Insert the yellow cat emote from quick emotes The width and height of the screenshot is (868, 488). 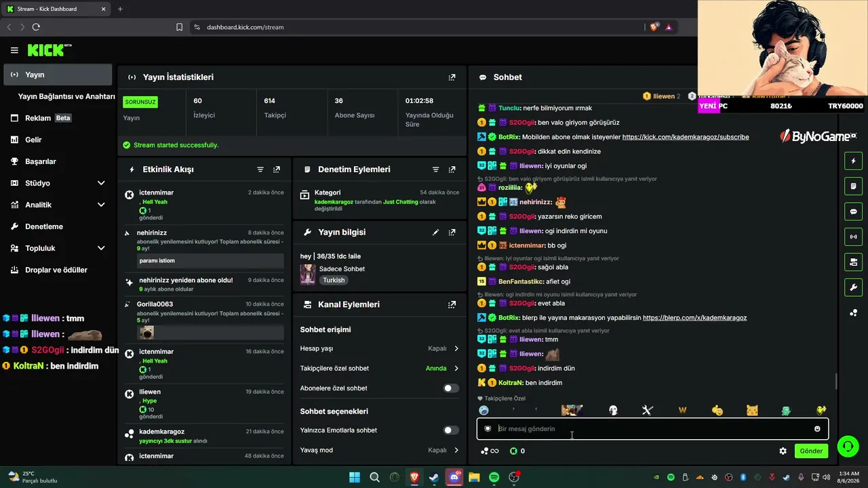click(x=752, y=410)
